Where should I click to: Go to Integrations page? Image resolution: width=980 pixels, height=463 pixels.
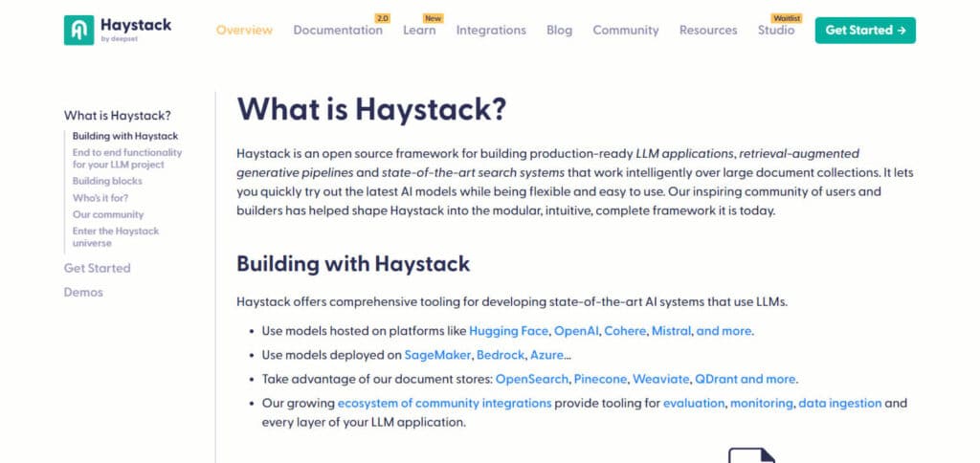coord(491,30)
